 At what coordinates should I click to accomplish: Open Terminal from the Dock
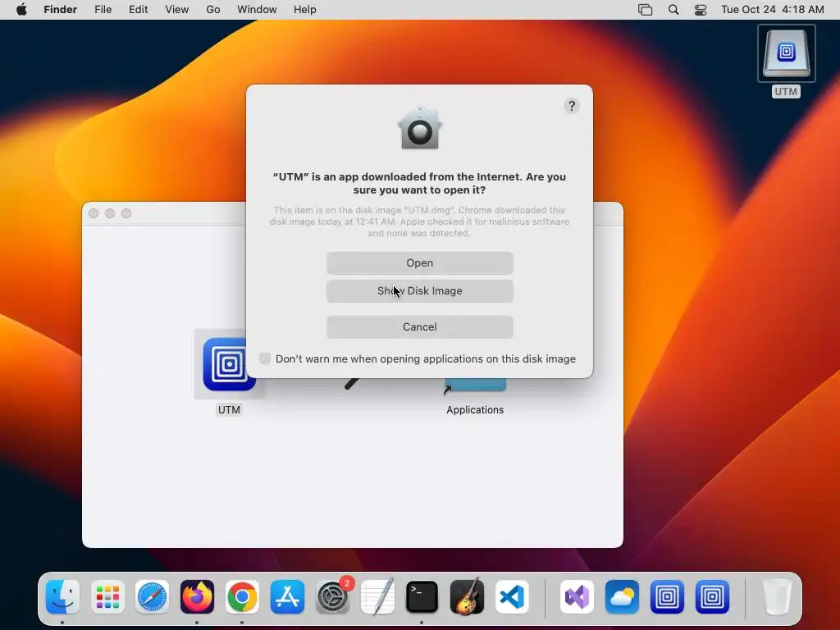pos(422,597)
